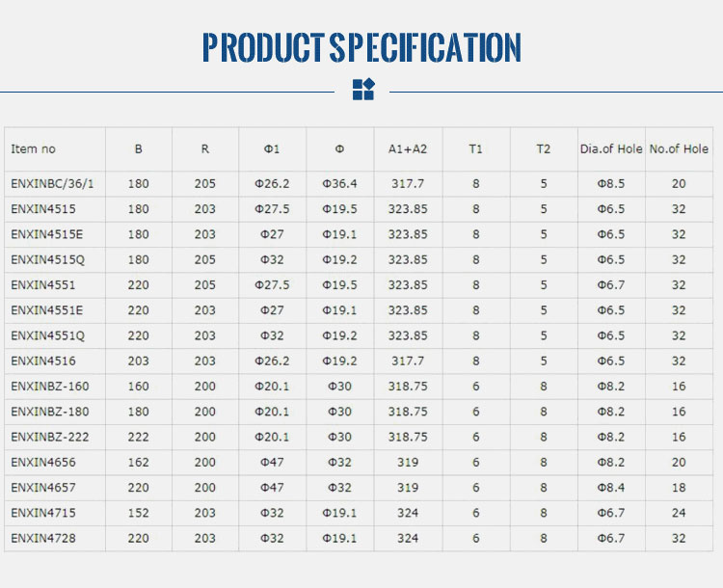Click the 'T1' column header
The image size is (723, 588).
(476, 149)
